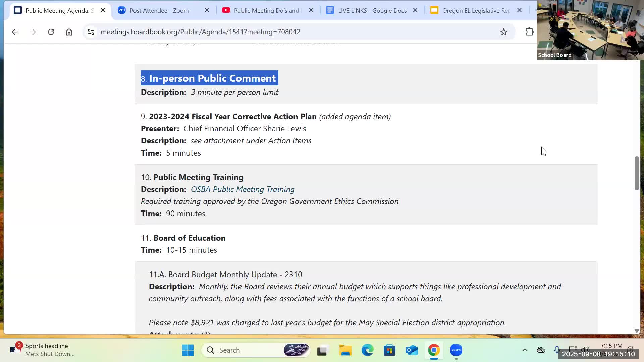Open the OSBA Public Meeting Training link
Screen dimensions: 644x362
pyautogui.click(x=243, y=189)
